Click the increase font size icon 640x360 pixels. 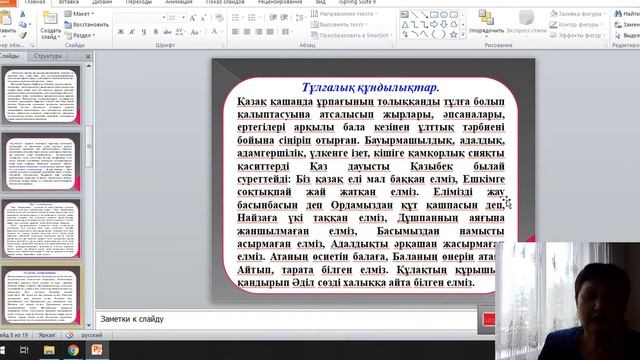[193, 18]
